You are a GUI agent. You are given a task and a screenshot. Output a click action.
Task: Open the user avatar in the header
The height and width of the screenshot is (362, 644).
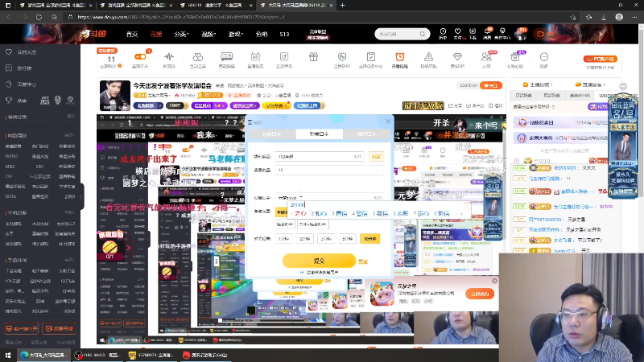[520, 35]
